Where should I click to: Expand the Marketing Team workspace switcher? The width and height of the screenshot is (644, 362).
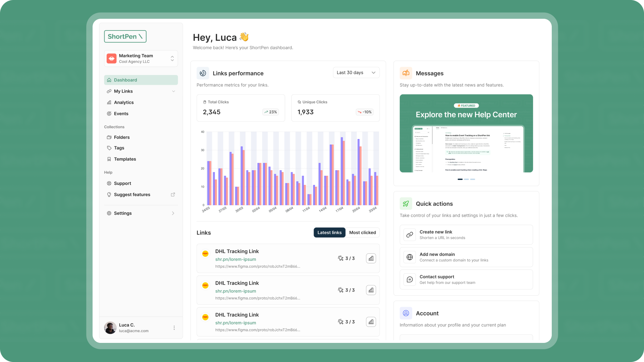[141, 59]
